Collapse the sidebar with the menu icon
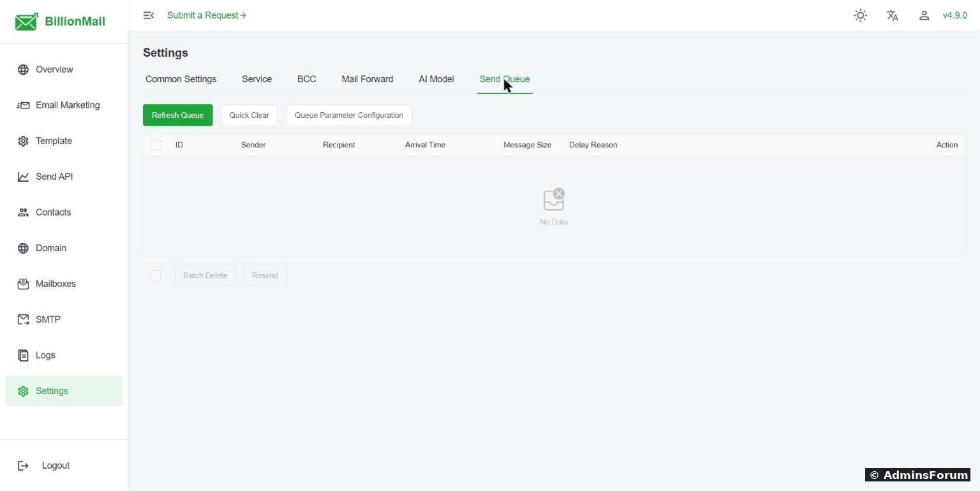This screenshot has height=491, width=980. click(x=149, y=15)
